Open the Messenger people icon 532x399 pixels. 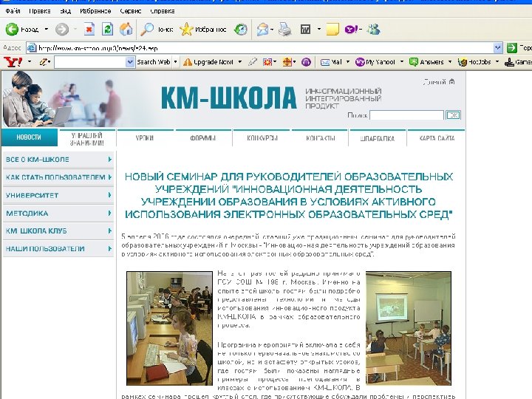coord(374,29)
